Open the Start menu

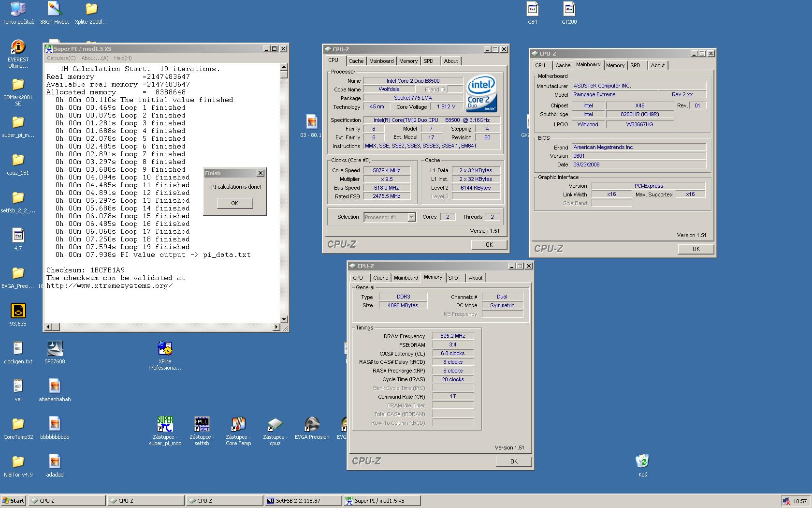click(14, 501)
